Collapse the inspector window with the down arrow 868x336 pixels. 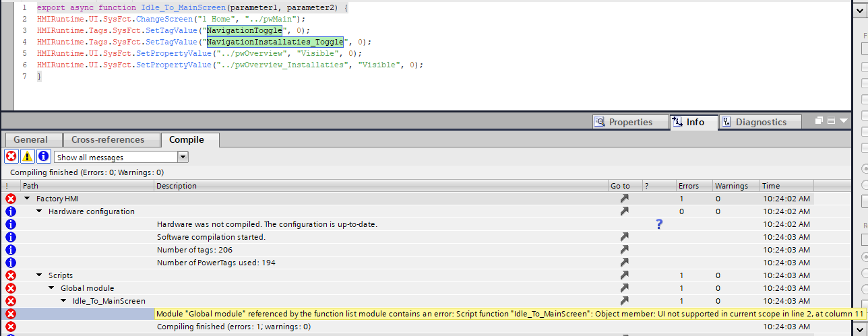coord(844,121)
